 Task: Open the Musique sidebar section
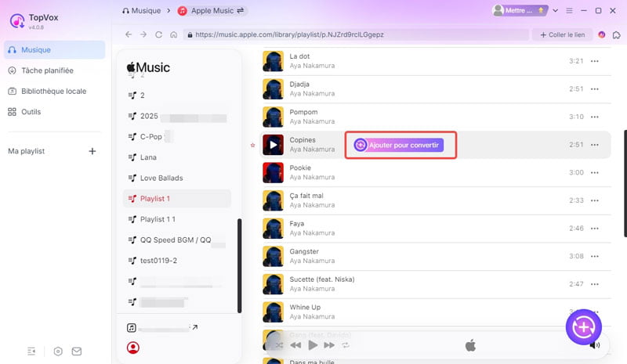coord(54,50)
